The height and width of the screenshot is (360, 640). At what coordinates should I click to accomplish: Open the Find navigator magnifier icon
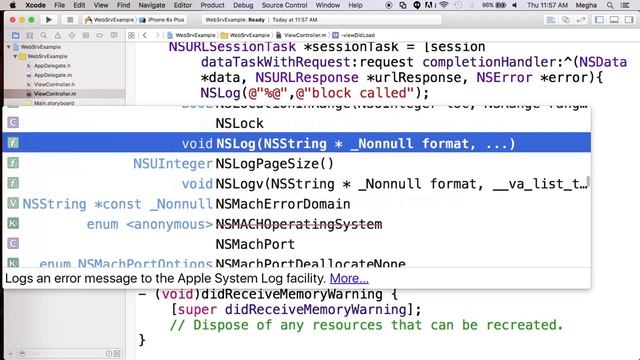coord(44,36)
